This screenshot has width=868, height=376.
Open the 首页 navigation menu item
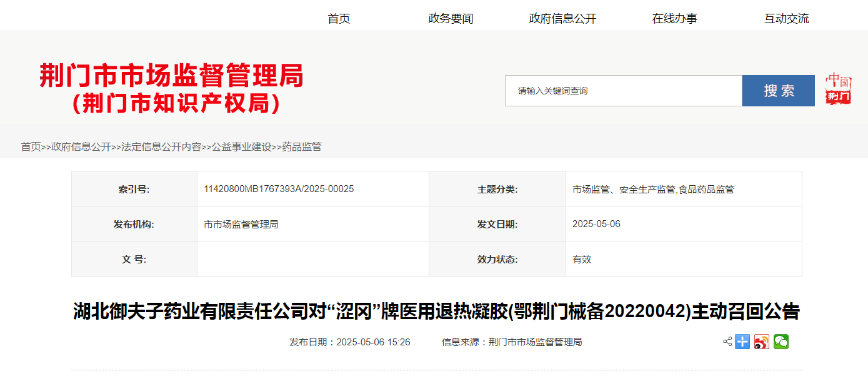tap(339, 19)
